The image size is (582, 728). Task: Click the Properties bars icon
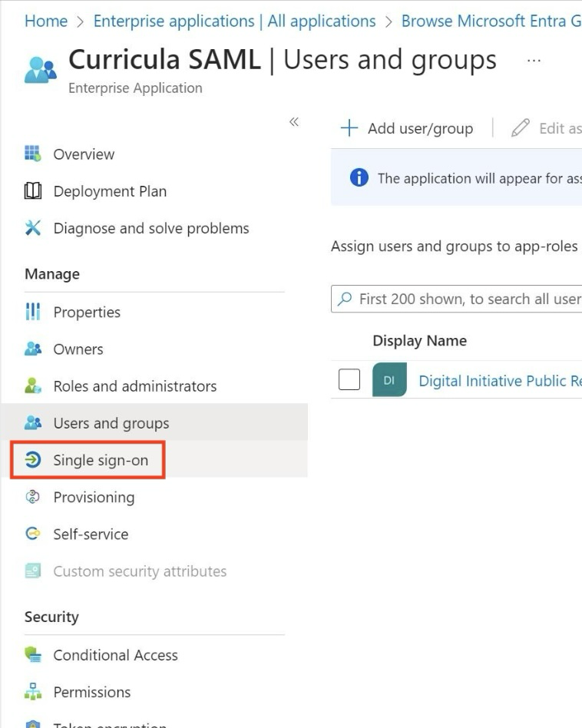(x=32, y=312)
